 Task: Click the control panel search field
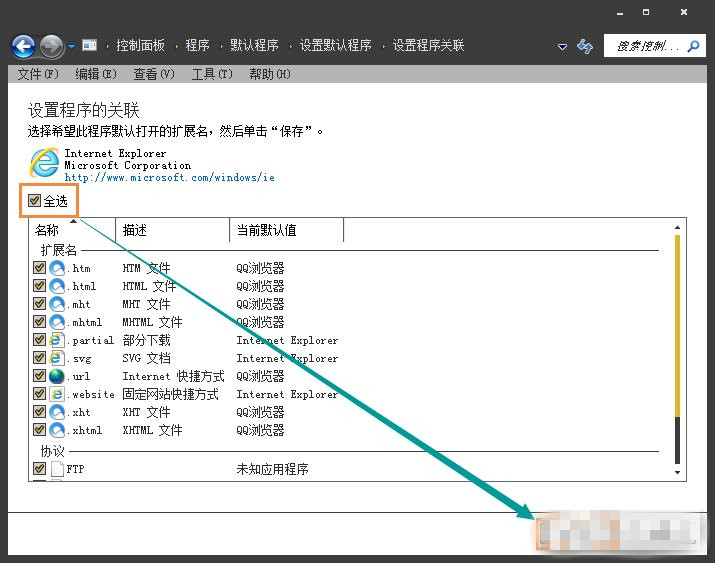click(x=654, y=46)
